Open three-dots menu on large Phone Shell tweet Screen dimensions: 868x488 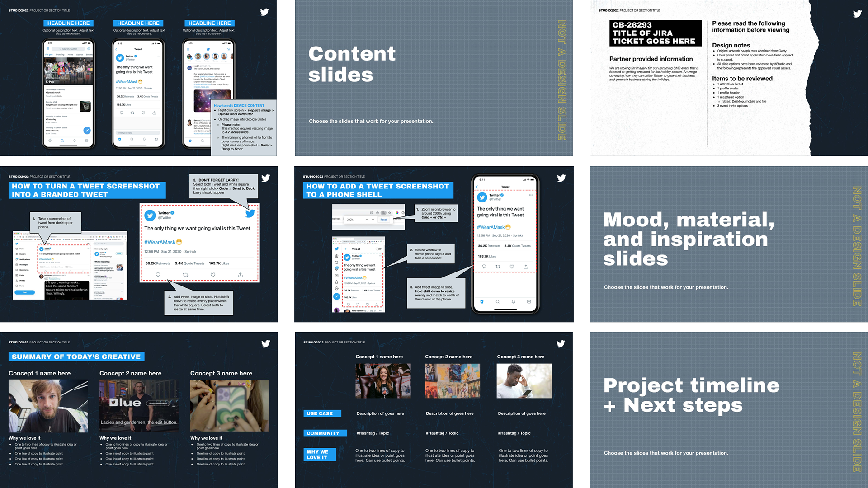point(531,195)
